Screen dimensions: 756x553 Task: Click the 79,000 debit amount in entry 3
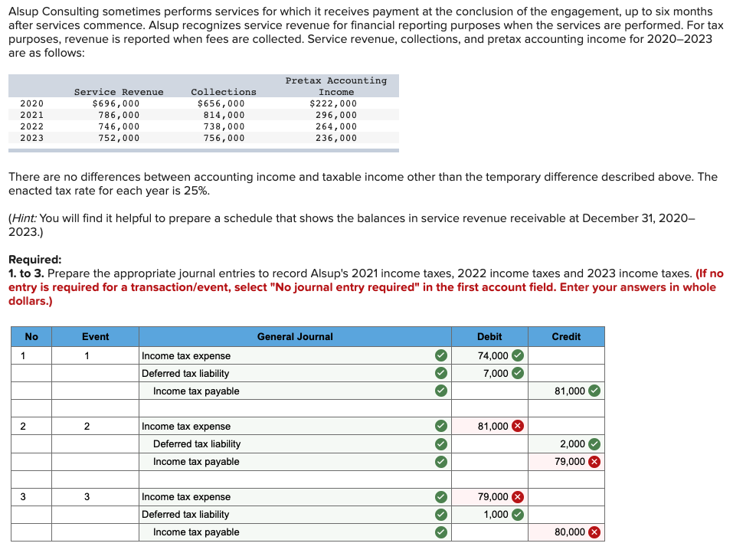(x=490, y=497)
